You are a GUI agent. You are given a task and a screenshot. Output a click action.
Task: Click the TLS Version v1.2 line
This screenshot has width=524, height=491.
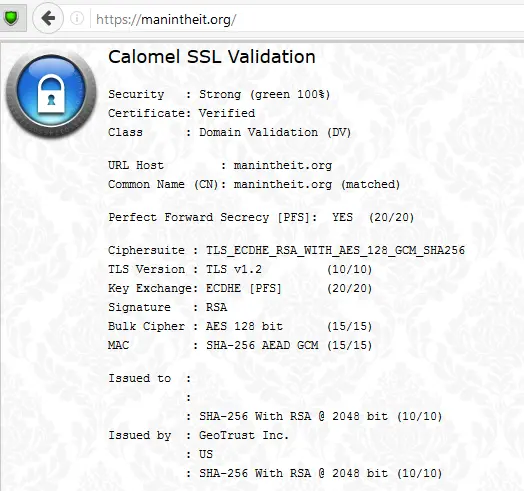(240, 269)
